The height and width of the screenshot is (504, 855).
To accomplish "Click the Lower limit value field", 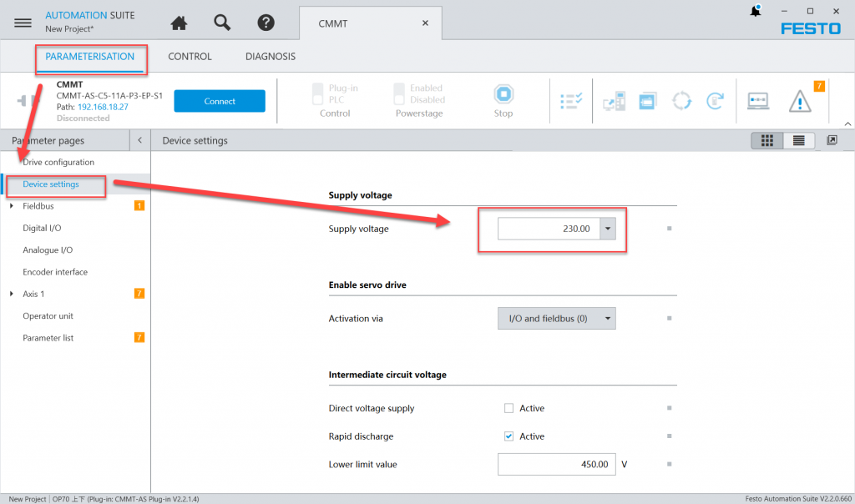I will pos(557,464).
